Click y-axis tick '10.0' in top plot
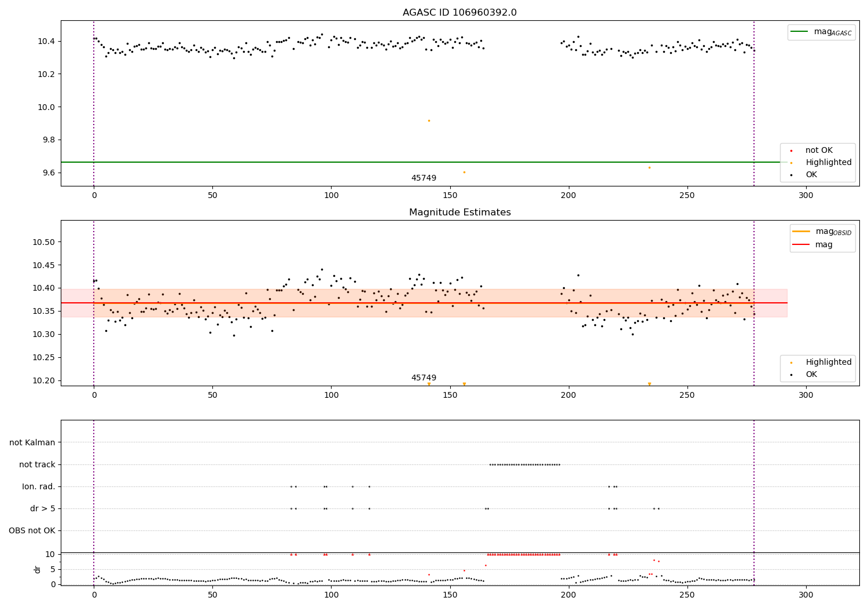Image resolution: width=868 pixels, height=608 pixels. coord(46,107)
